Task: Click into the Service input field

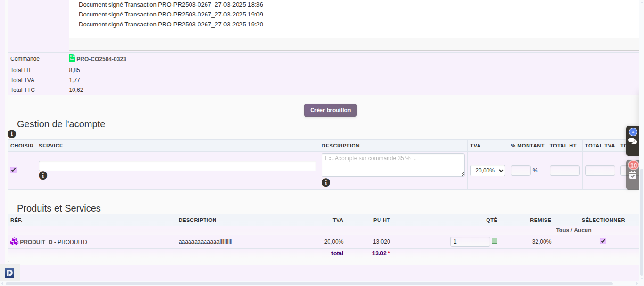Action: coord(177,166)
